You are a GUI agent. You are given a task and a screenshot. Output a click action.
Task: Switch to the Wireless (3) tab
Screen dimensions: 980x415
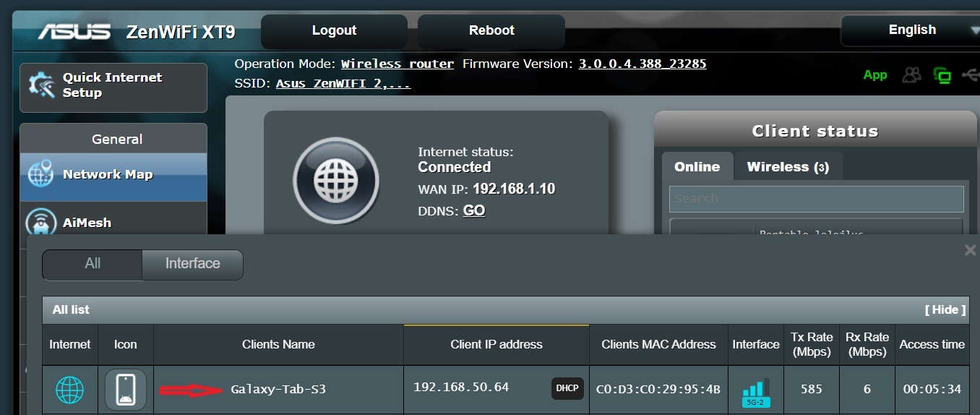(788, 167)
